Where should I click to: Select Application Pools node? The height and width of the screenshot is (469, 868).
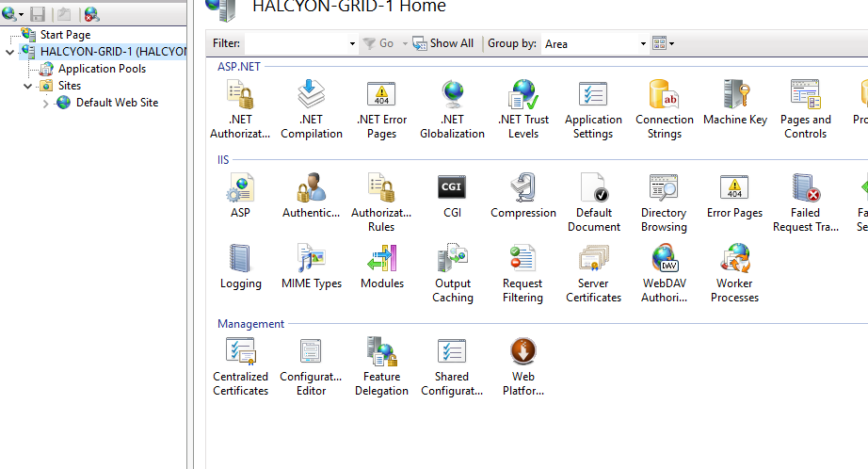[102, 69]
